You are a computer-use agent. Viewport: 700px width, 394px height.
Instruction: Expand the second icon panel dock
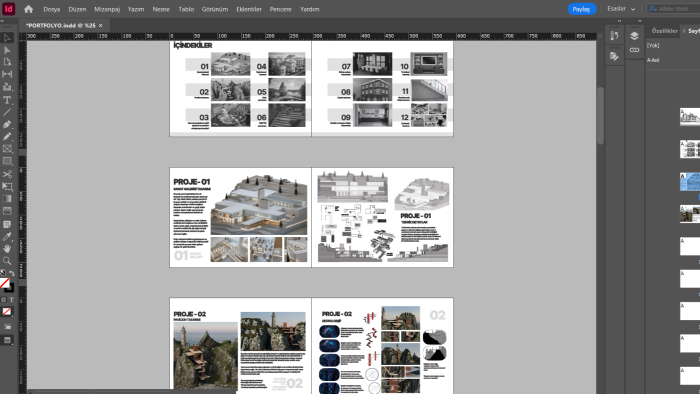point(639,21)
